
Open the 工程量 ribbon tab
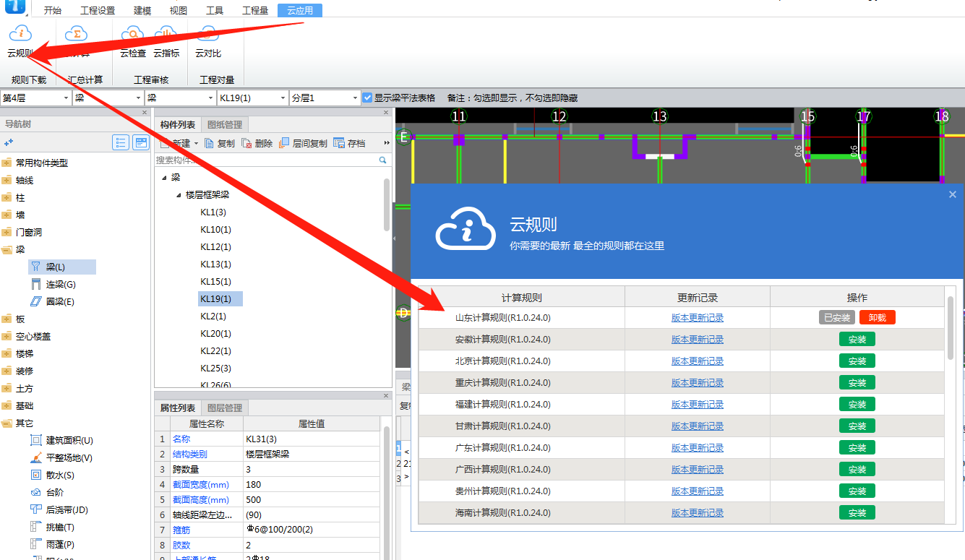[255, 10]
